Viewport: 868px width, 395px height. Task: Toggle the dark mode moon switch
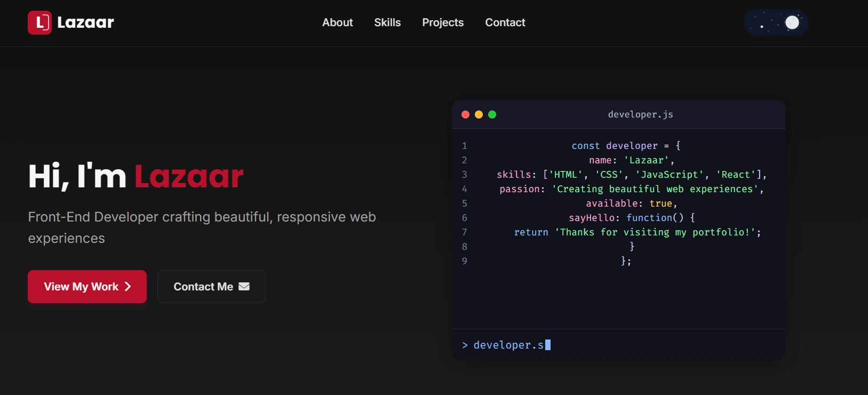(x=776, y=22)
